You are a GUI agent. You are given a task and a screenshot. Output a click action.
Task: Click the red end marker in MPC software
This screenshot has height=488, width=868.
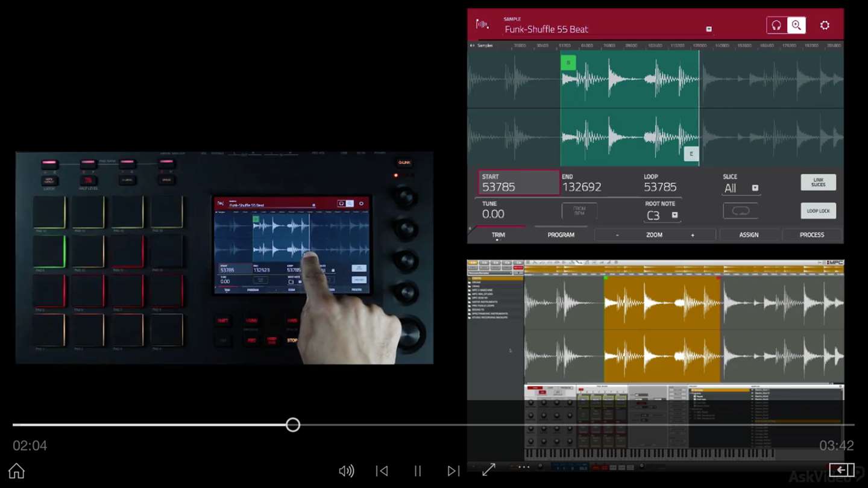pyautogui.click(x=719, y=278)
